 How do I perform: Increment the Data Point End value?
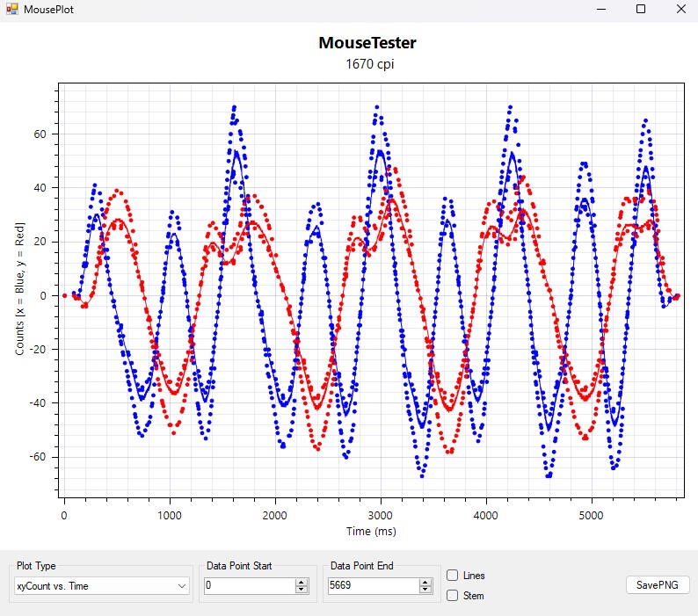pyautogui.click(x=426, y=582)
